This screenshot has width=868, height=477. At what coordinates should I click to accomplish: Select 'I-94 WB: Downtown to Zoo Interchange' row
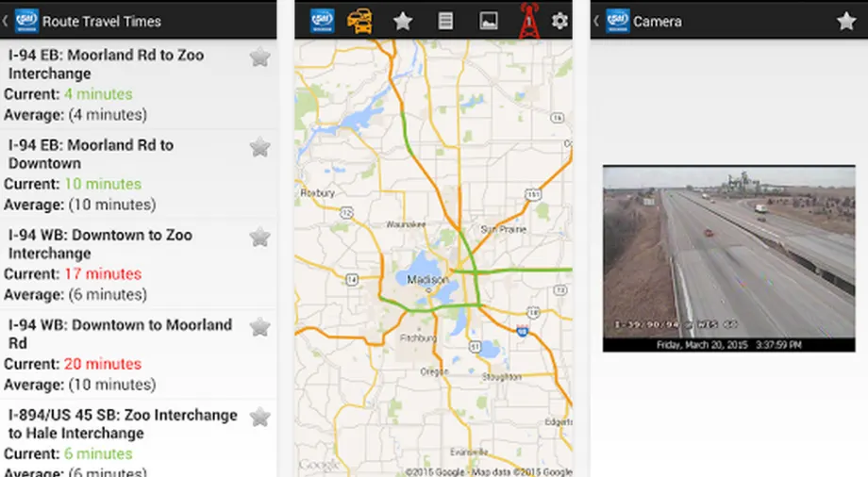(x=138, y=264)
